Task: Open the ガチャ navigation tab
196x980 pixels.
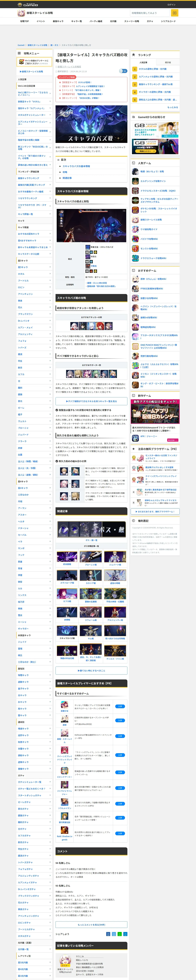Action: click(150, 21)
